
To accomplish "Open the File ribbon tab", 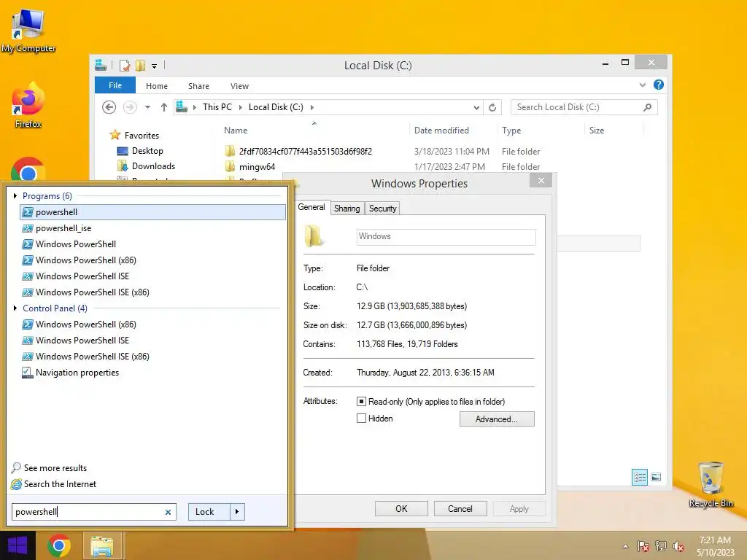I will (115, 85).
